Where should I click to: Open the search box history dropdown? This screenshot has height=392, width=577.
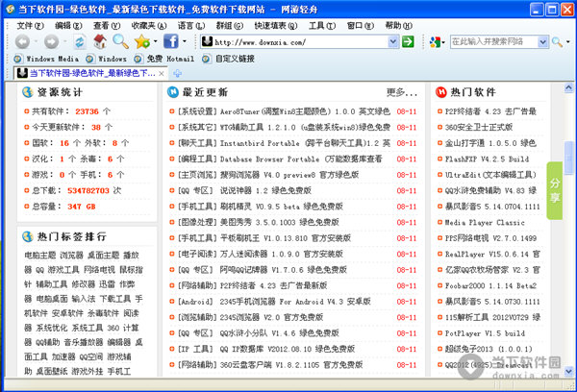tap(542, 42)
